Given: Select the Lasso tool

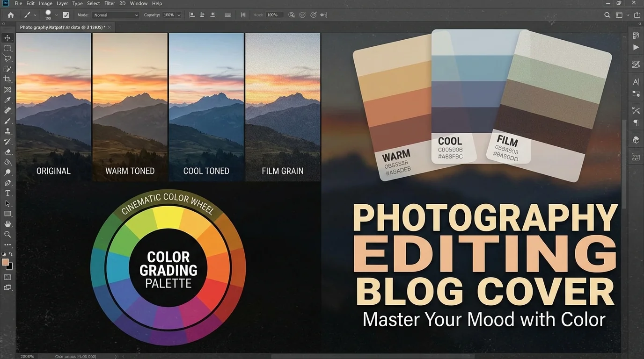Looking at the screenshot, I should [x=7, y=58].
